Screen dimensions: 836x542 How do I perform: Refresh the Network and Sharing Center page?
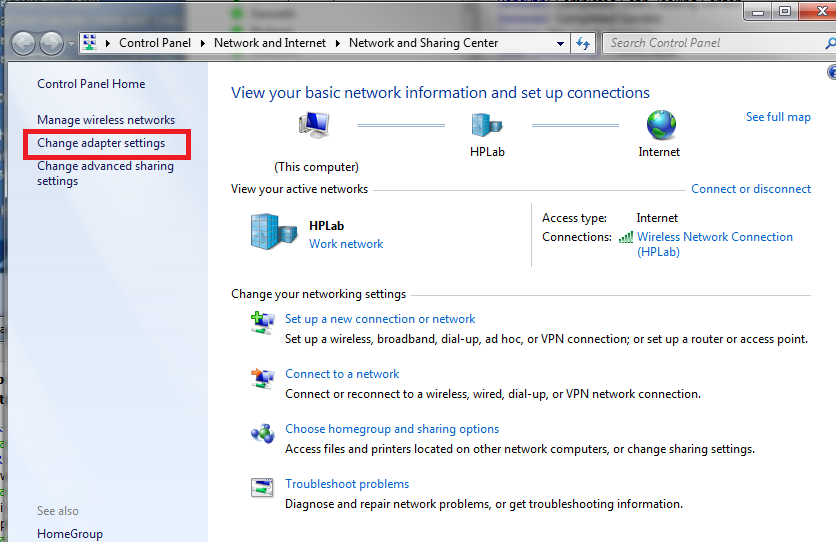click(x=584, y=43)
